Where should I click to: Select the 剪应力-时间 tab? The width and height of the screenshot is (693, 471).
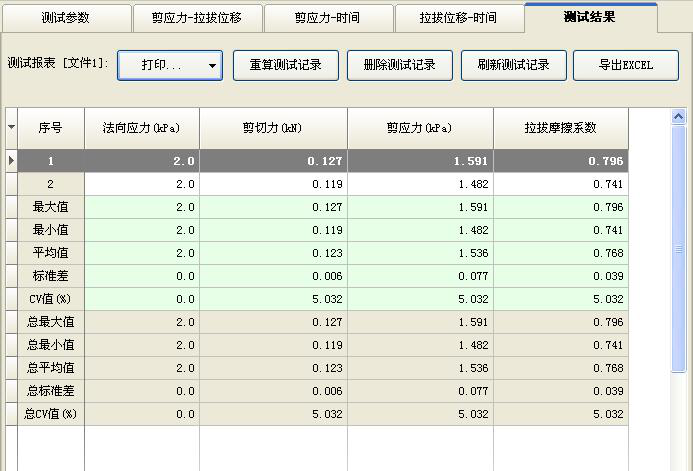click(x=328, y=18)
